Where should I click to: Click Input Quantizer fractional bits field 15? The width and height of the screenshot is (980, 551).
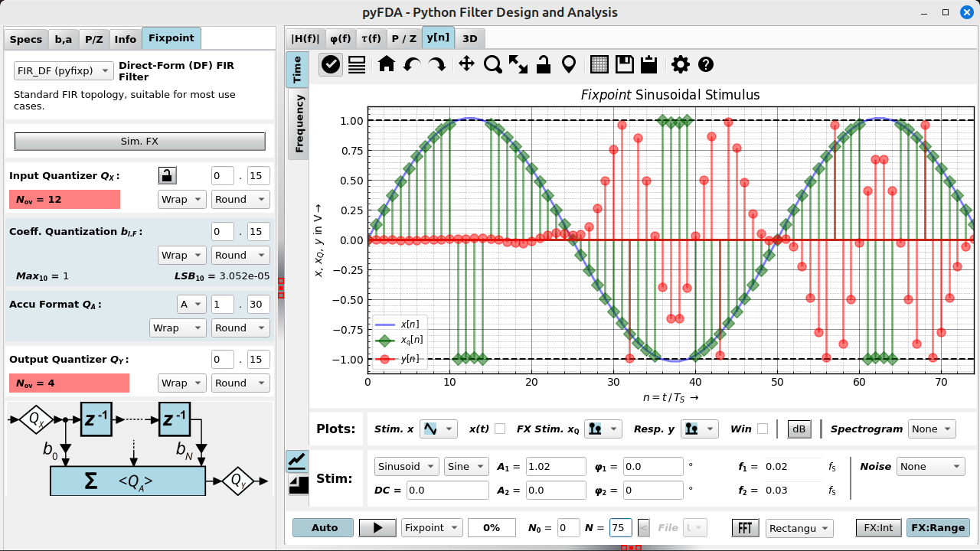point(259,176)
